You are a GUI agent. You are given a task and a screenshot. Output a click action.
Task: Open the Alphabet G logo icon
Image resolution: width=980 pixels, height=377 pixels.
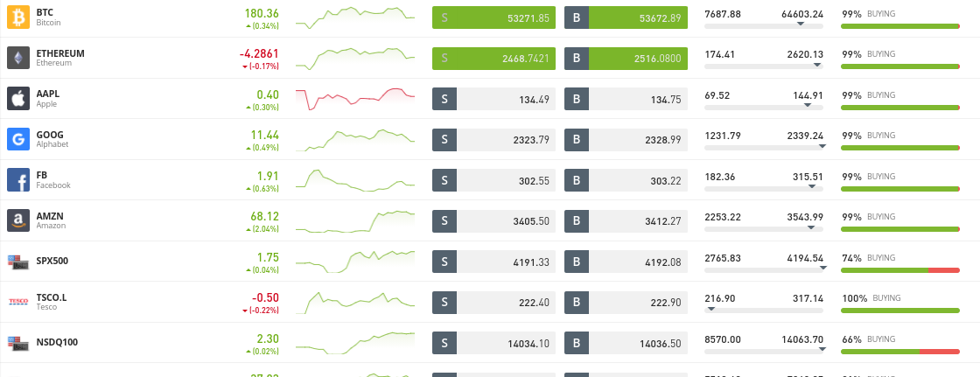[18, 139]
